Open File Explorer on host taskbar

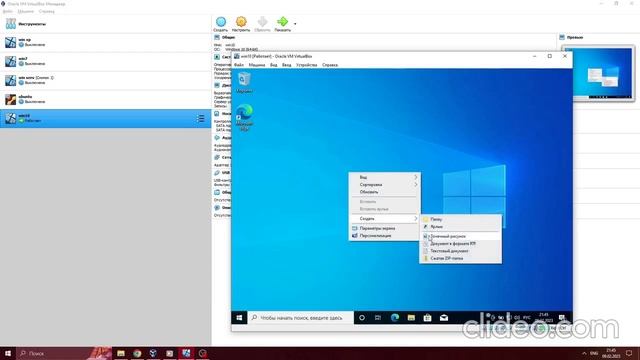click(x=121, y=353)
